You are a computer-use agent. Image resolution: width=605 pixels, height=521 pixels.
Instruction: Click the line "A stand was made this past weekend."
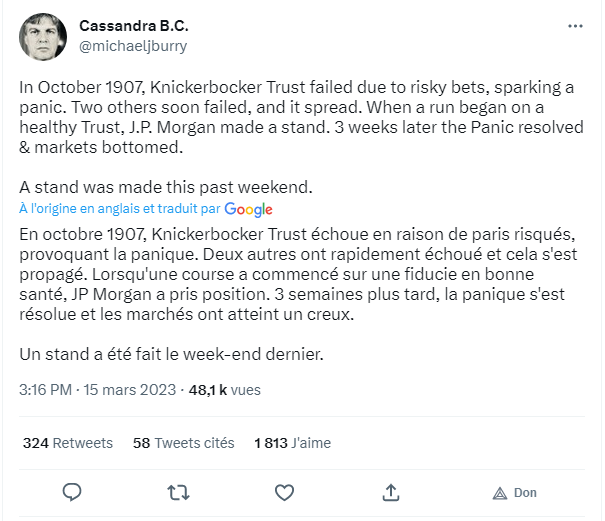tap(152, 186)
